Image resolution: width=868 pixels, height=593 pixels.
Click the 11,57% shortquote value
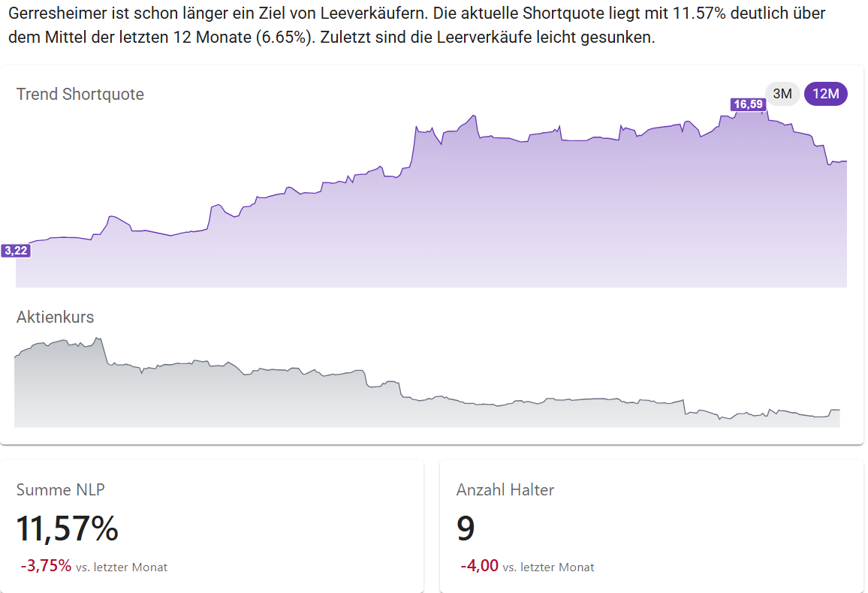click(x=67, y=529)
